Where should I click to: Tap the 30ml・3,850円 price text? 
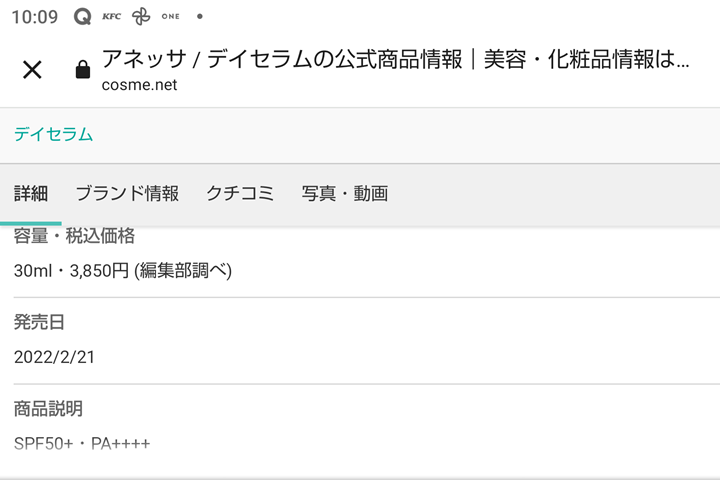coord(123,270)
